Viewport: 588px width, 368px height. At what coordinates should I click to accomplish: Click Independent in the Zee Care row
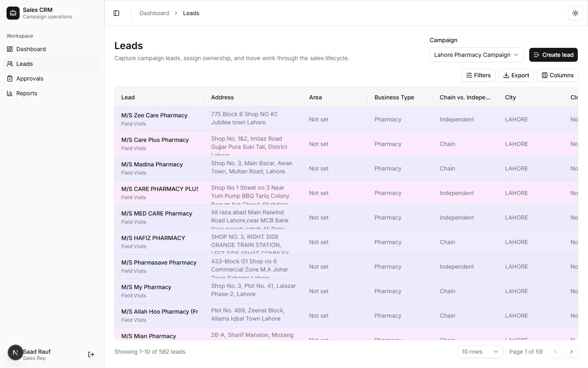click(457, 119)
